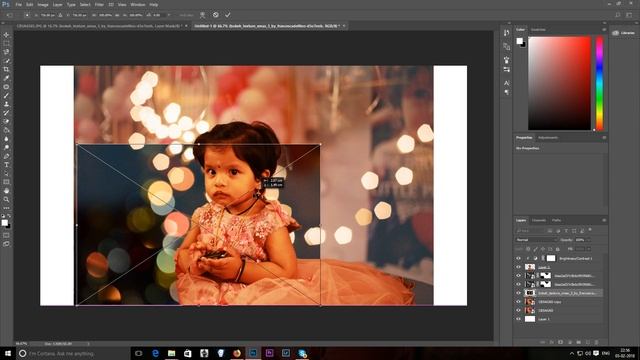Select the Quick Selection tool

(x=6, y=61)
